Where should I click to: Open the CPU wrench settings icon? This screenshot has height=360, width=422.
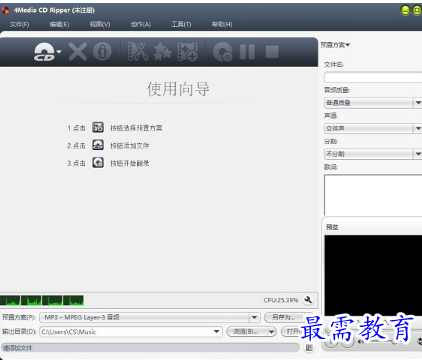[x=308, y=300]
